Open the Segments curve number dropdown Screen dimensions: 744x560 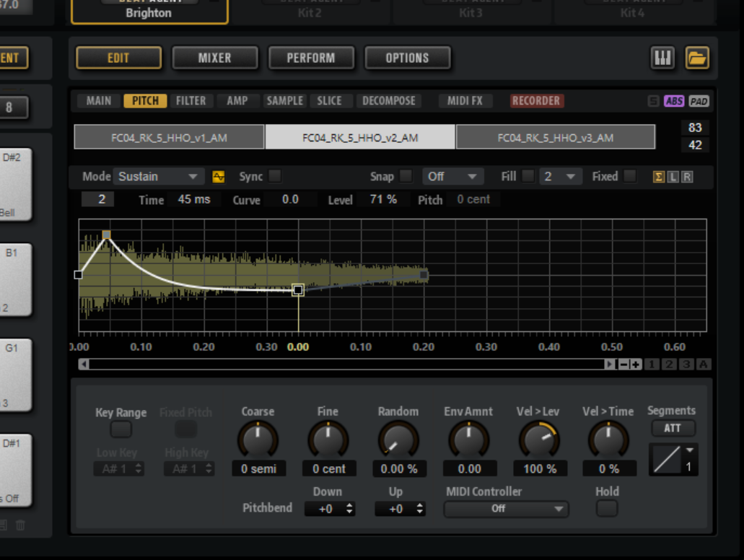[x=689, y=460]
